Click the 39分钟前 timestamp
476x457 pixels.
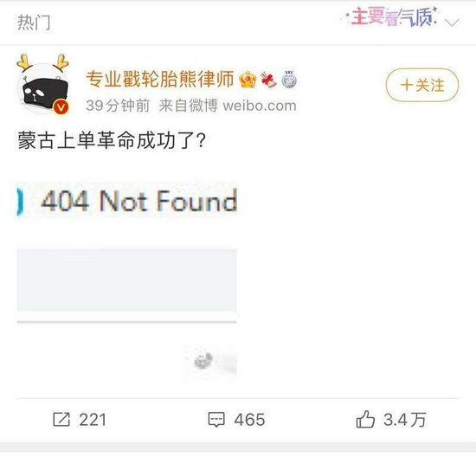tap(118, 106)
